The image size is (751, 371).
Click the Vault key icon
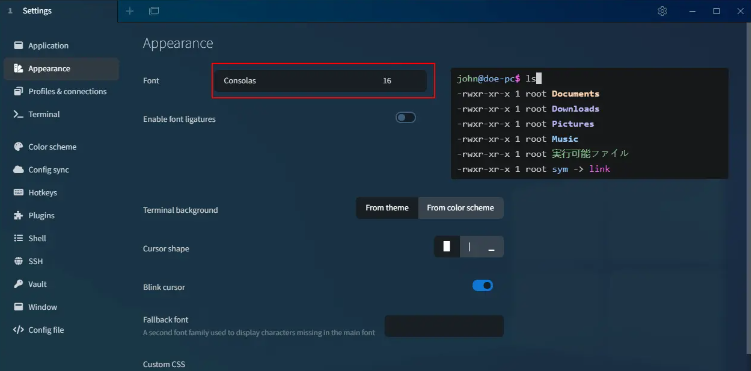pyautogui.click(x=19, y=284)
